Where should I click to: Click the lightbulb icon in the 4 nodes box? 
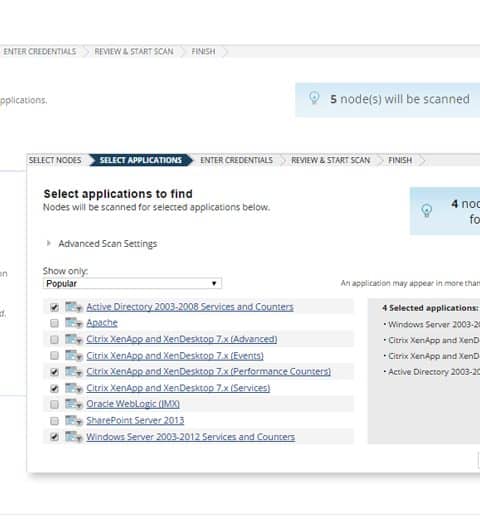coord(426,211)
